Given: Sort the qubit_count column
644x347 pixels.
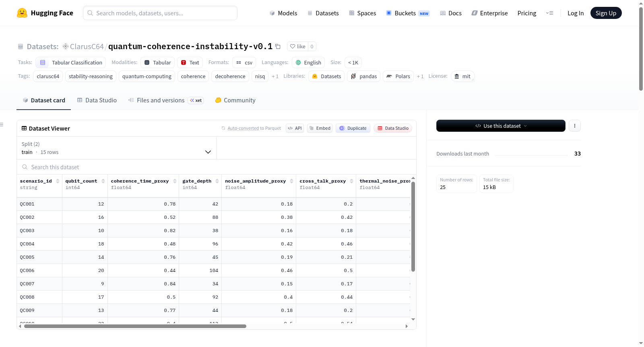Looking at the screenshot, I should (103, 181).
